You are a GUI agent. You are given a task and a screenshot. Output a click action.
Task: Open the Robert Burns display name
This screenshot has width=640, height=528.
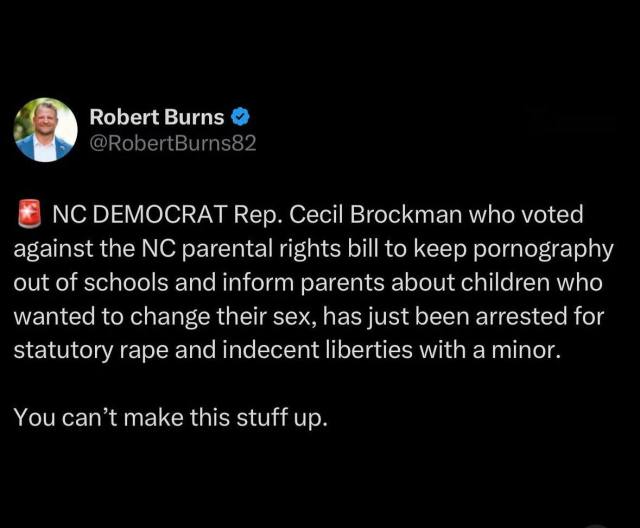pos(157,117)
